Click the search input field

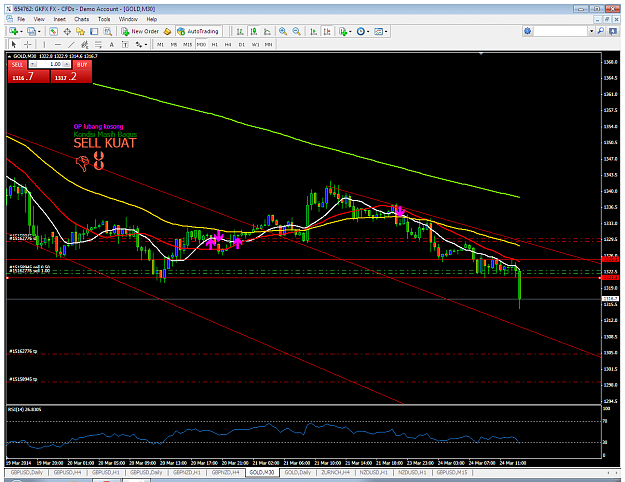[561, 31]
